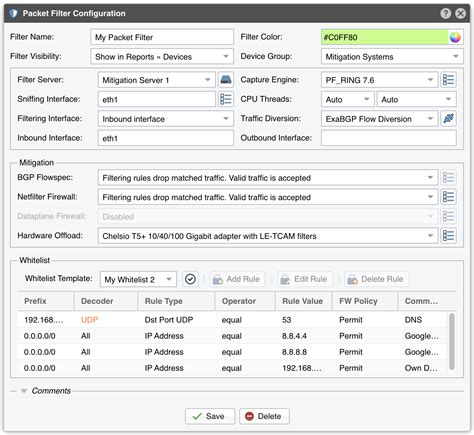
Task: Click the Save button
Action: pyautogui.click(x=210, y=416)
